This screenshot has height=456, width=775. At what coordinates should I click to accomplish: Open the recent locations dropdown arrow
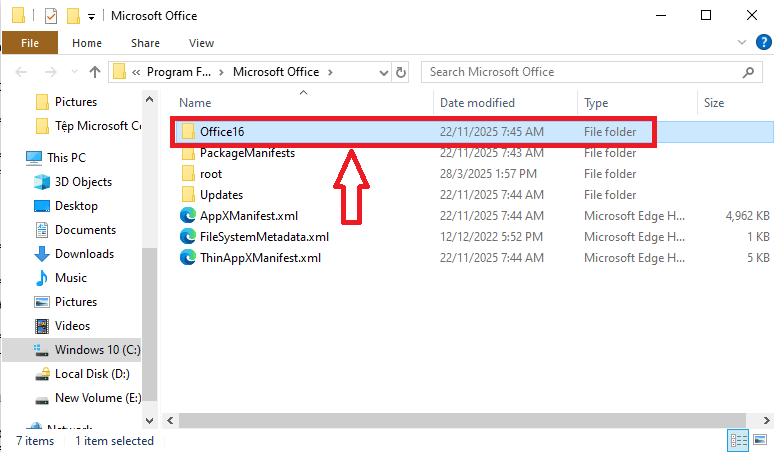point(73,72)
